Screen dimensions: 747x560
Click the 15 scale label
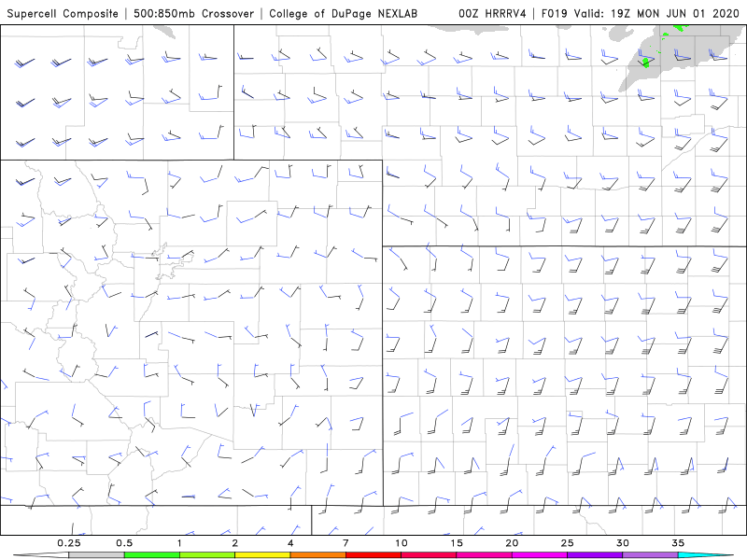[x=457, y=543]
